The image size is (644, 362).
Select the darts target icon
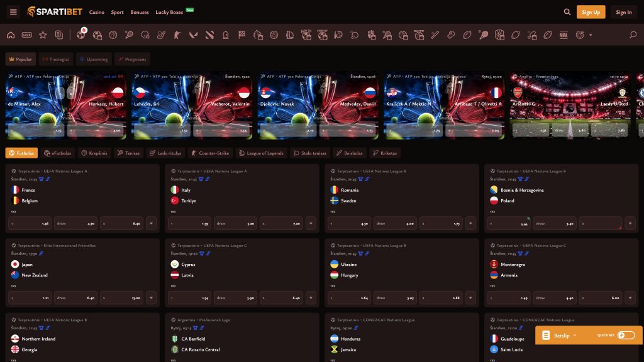click(579, 35)
